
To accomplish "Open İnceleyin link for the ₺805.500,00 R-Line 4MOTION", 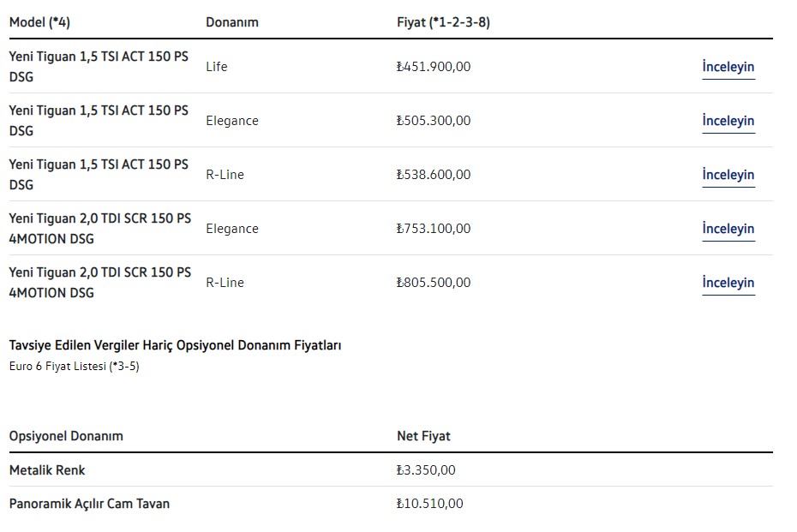I will point(728,283).
